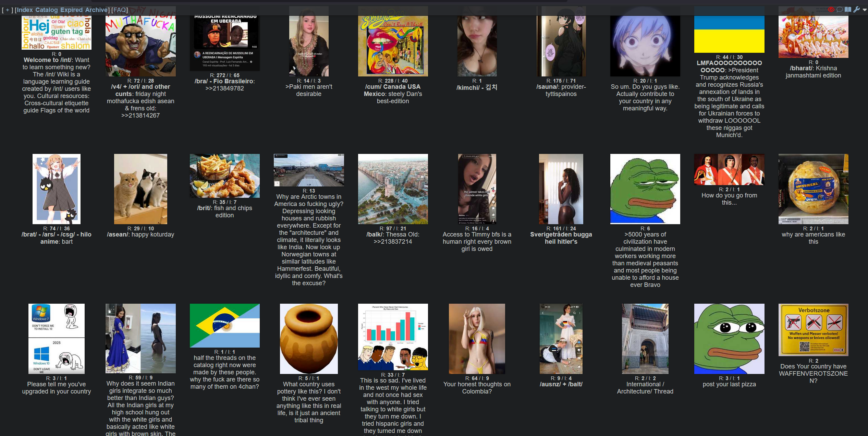Screen dimensions: 868x436
Task: Open the phone screenshot thumbnail for /ausnz/ + /balt/
Action: pyautogui.click(x=561, y=339)
